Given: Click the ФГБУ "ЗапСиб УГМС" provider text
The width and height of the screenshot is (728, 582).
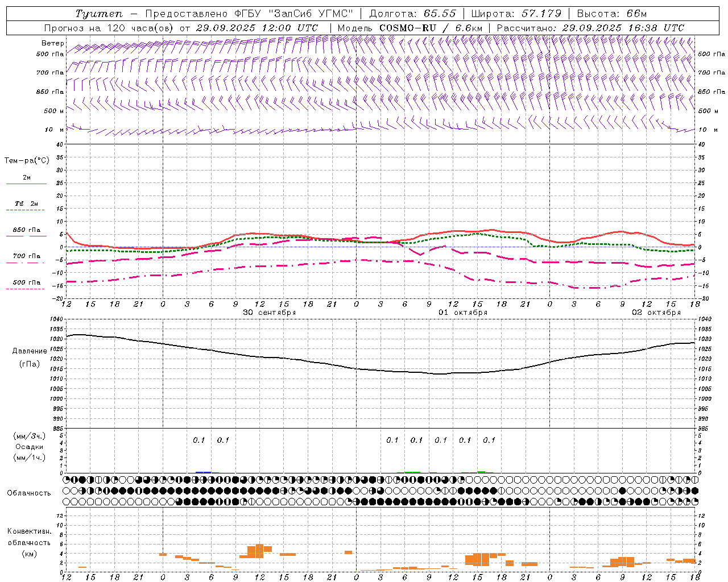Looking at the screenshot, I should coord(295,14).
